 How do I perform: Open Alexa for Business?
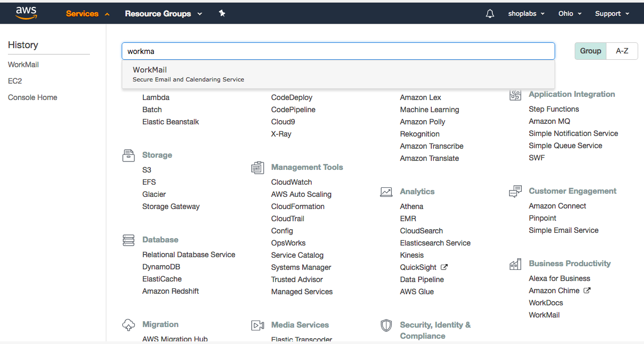559,278
